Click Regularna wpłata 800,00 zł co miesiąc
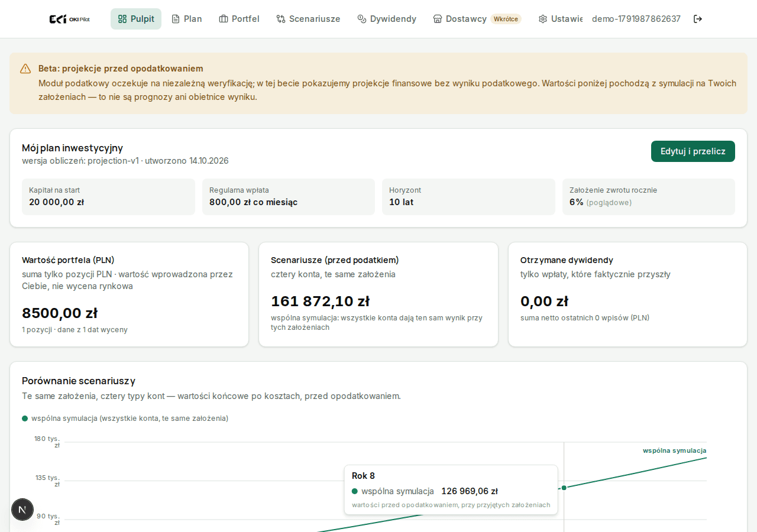The height and width of the screenshot is (532, 757). (254, 202)
